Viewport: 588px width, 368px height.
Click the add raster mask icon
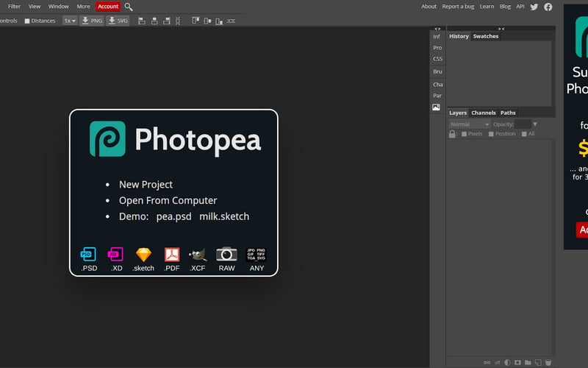coord(517,362)
